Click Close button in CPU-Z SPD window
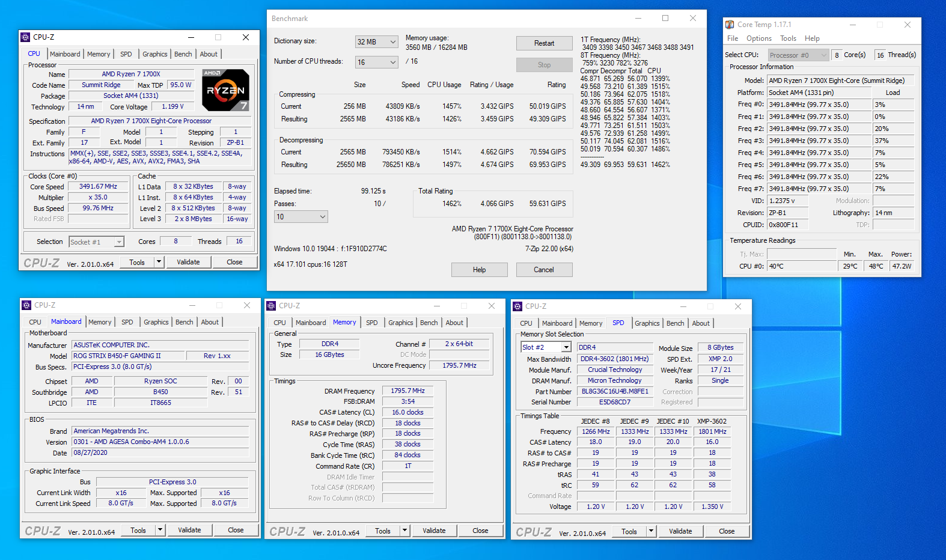Image resolution: width=946 pixels, height=560 pixels. click(x=727, y=531)
